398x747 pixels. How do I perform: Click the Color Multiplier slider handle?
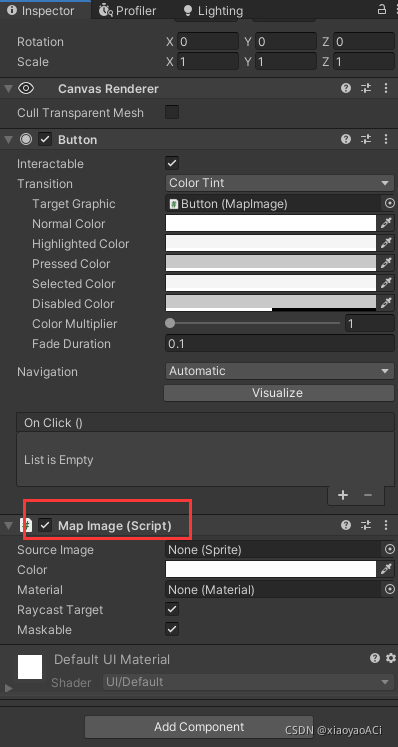tap(170, 323)
